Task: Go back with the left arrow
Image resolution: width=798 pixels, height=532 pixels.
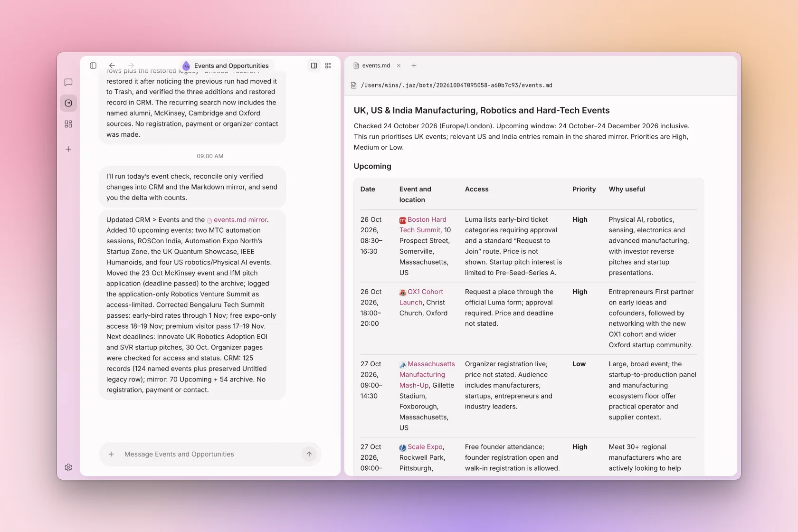Action: [x=112, y=66]
